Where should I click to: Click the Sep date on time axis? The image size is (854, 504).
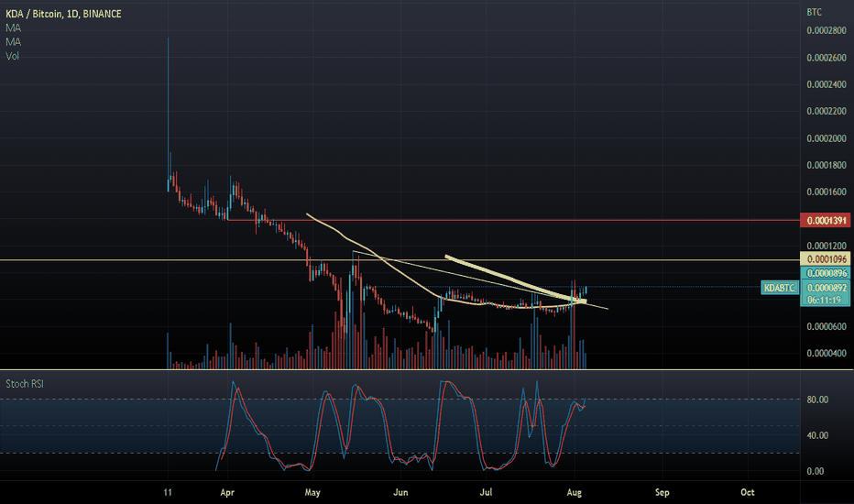coord(662,493)
